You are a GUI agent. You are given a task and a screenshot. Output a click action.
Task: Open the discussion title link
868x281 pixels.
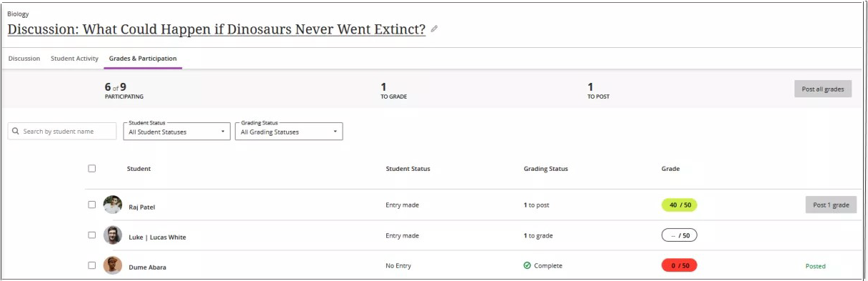click(216, 29)
